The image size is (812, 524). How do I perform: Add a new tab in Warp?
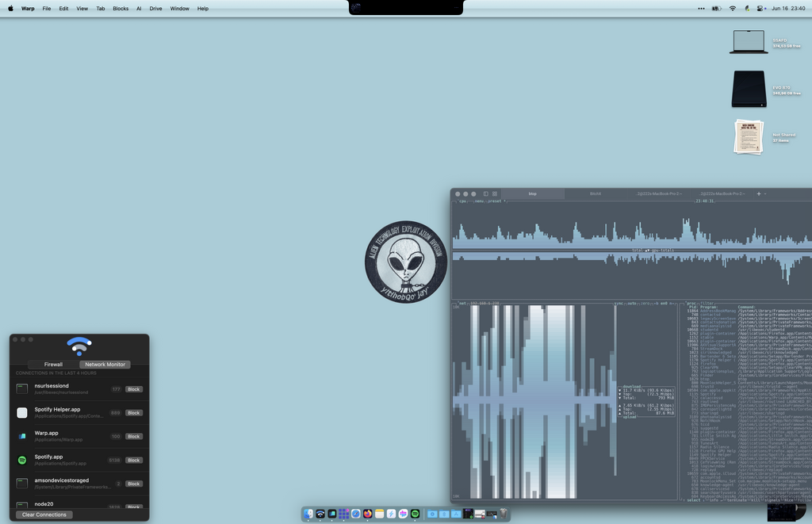(x=759, y=193)
